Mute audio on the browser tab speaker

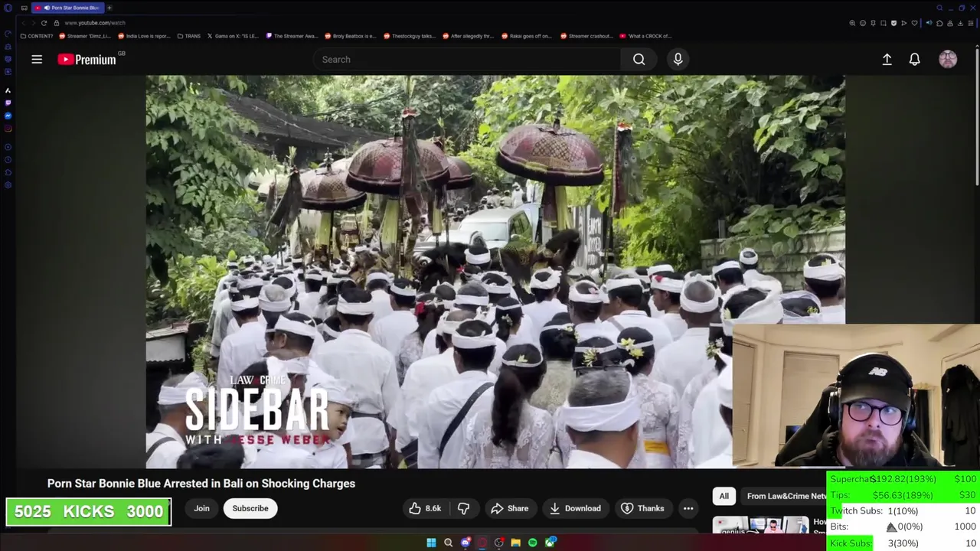(47, 8)
